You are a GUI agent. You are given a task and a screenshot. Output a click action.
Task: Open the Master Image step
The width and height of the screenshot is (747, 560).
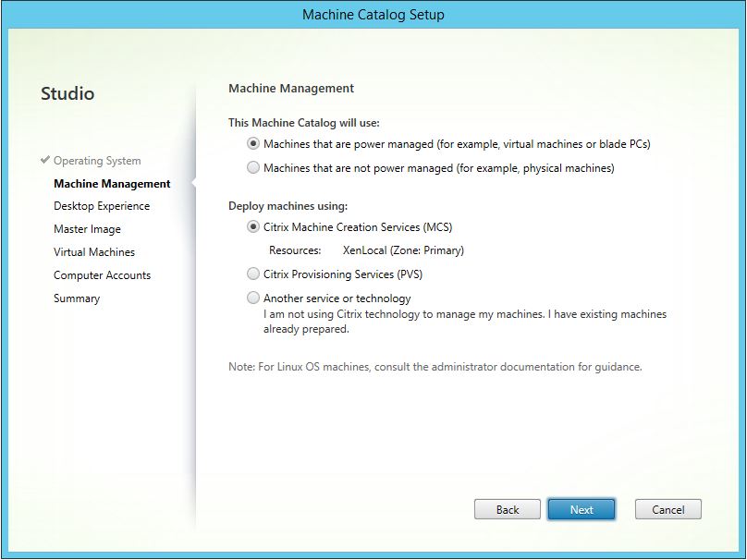[87, 229]
